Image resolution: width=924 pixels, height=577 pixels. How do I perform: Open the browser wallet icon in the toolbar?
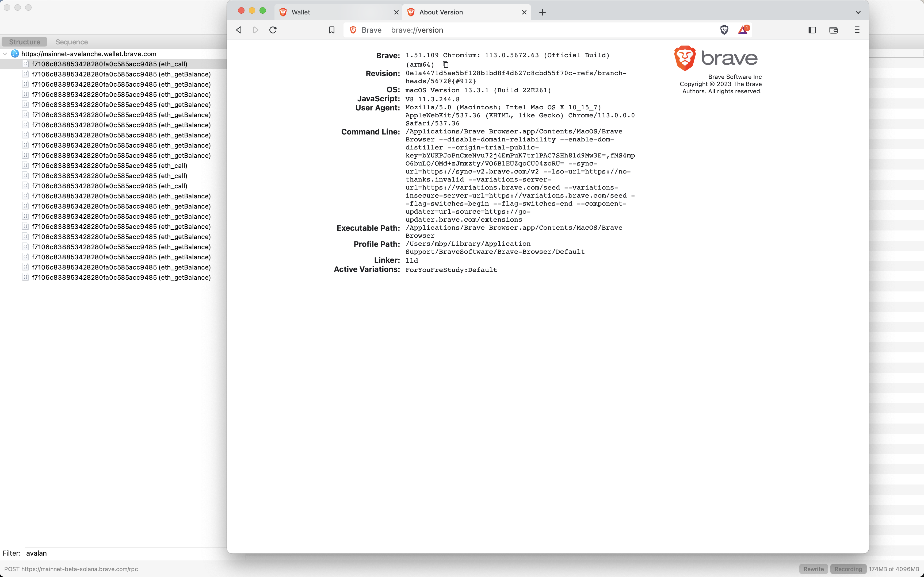(x=833, y=30)
